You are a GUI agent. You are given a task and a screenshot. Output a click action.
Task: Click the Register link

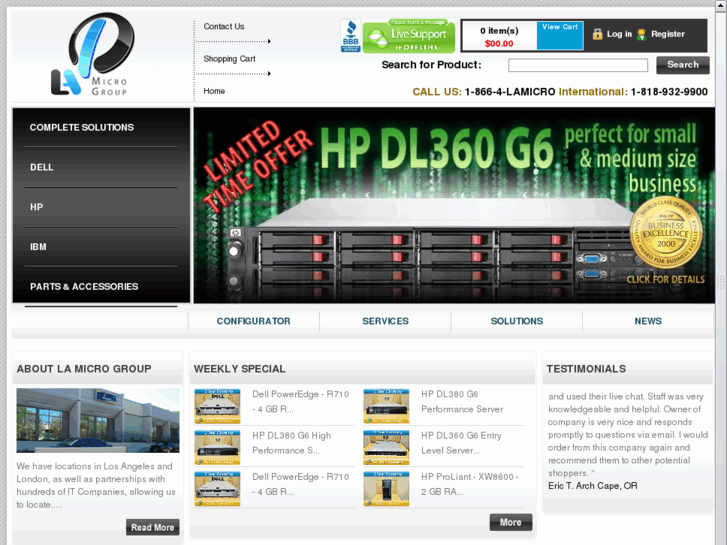click(x=668, y=34)
